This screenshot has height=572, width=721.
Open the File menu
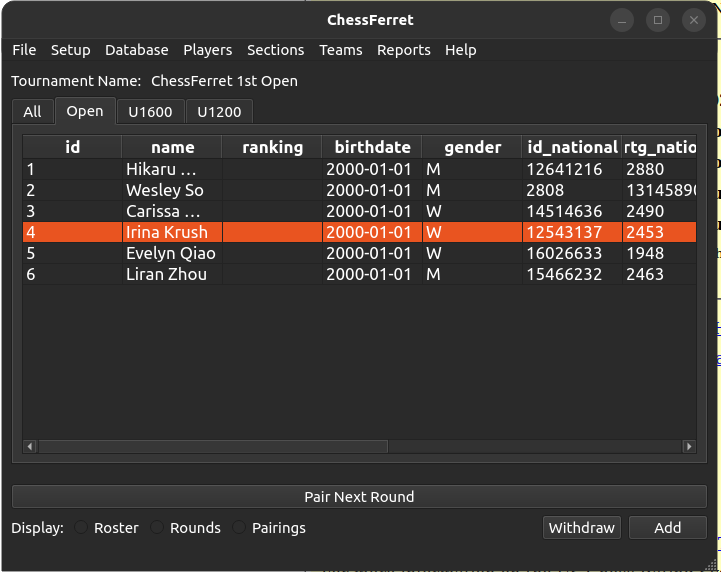24,50
